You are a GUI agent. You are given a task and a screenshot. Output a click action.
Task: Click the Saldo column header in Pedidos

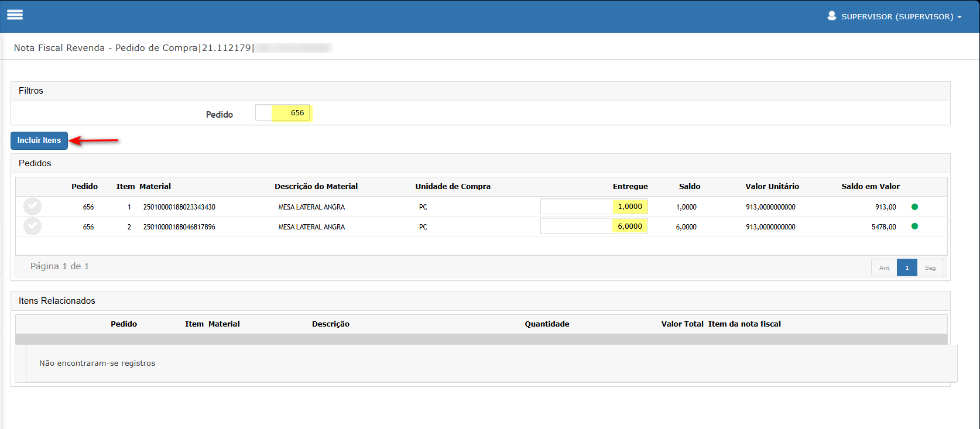(690, 187)
